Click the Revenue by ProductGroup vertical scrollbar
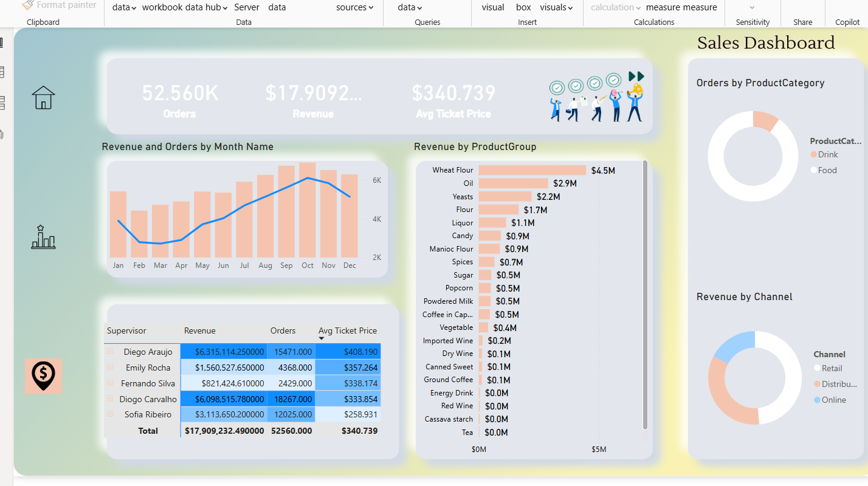Viewport: 868px width, 486px height. tap(645, 294)
